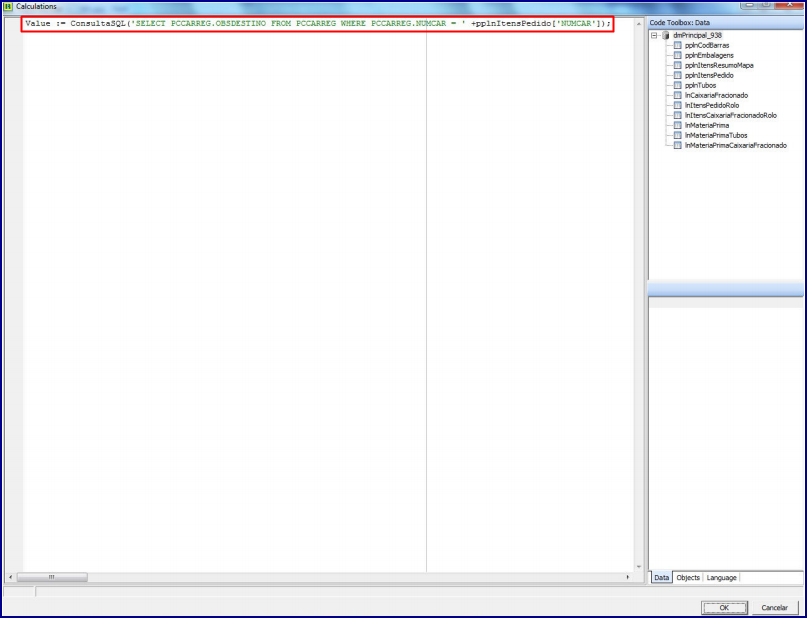Click the lnItensCaixariaFracionadoRolo tree label
Viewport: 807px width, 618px height.
pyautogui.click(x=730, y=115)
